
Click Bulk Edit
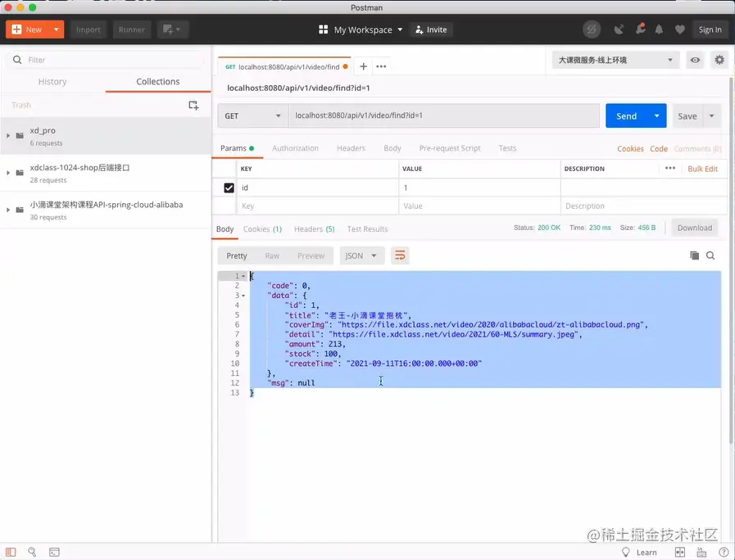pyautogui.click(x=702, y=169)
